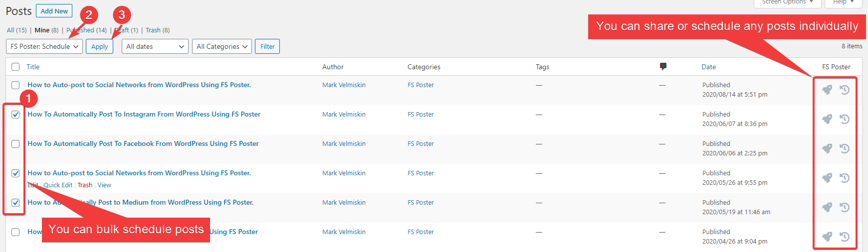Click the comments bubble column header icon
868x252 pixels.
[x=663, y=66]
